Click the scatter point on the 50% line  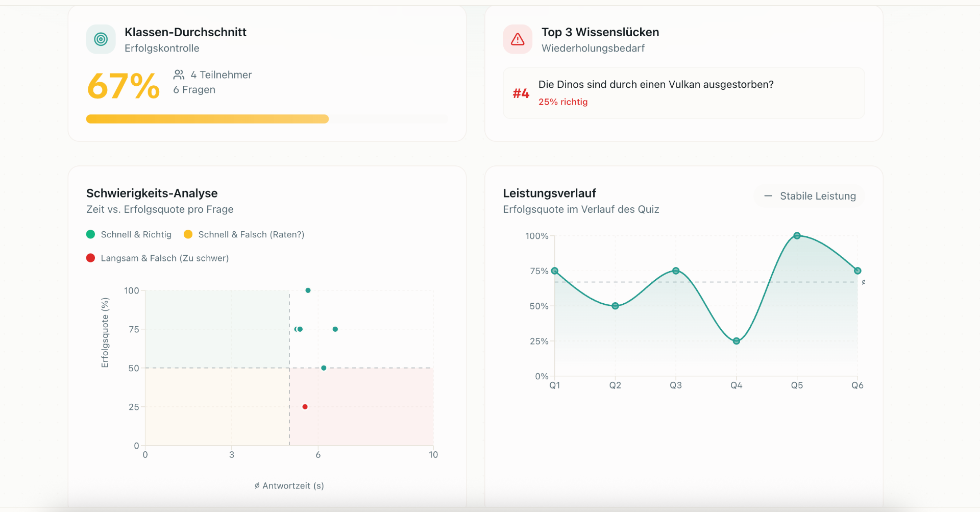(324, 368)
